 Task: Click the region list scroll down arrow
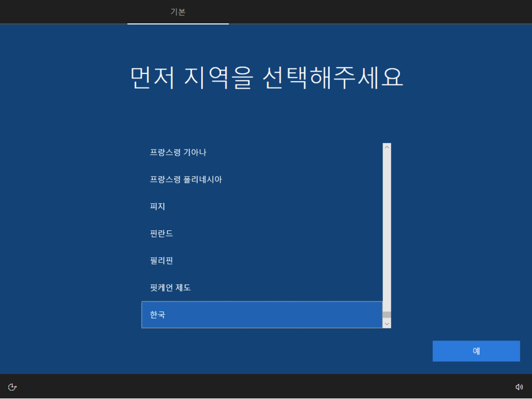click(387, 324)
